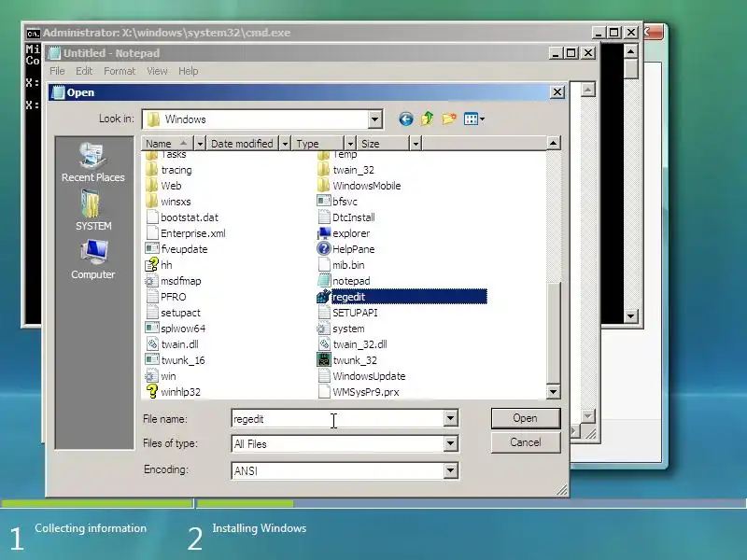Viewport: 747px width, 560px height.
Task: Select the notepad application file
Action: coord(344,281)
